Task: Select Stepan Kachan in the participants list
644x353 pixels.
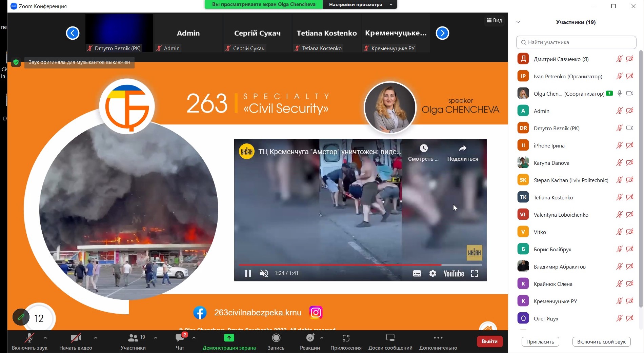Action: (575, 180)
